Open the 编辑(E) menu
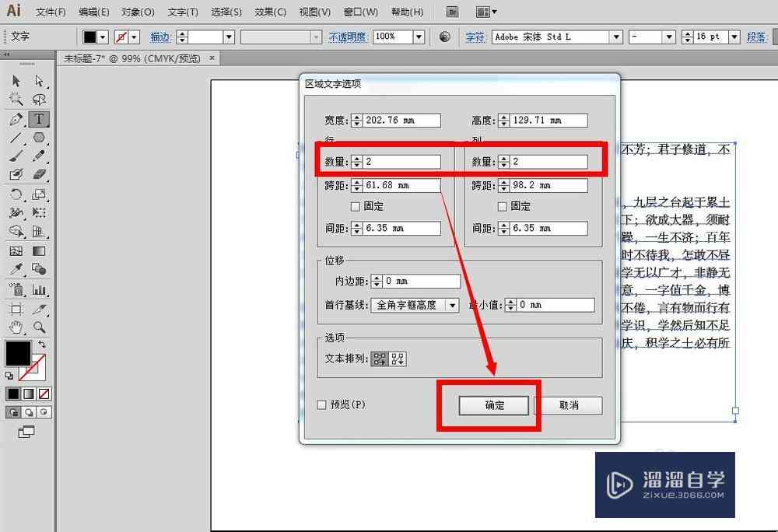 click(x=94, y=12)
